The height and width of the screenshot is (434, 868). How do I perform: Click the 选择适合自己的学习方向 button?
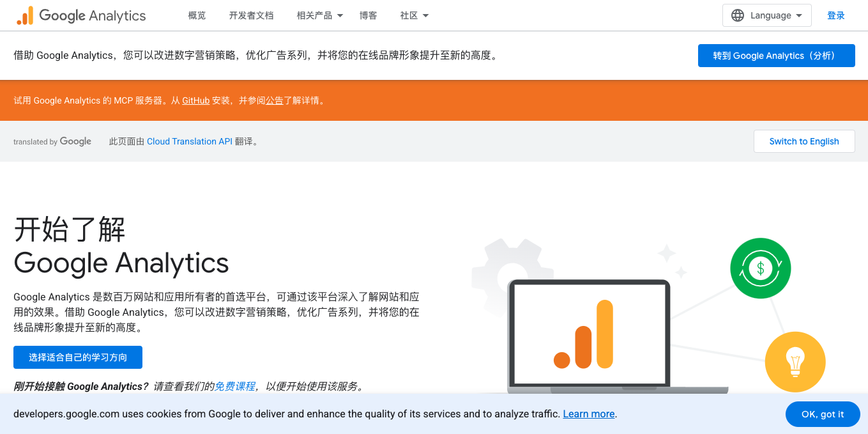click(77, 357)
